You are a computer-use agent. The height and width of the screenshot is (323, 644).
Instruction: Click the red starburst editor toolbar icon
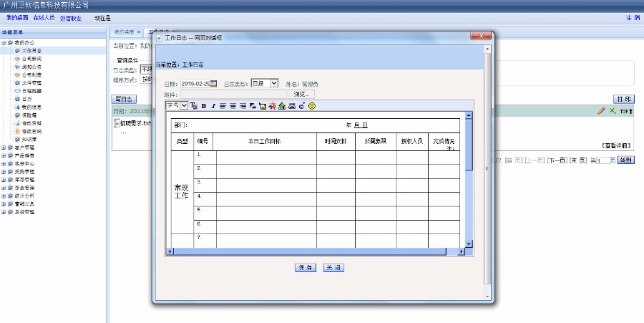273,106
